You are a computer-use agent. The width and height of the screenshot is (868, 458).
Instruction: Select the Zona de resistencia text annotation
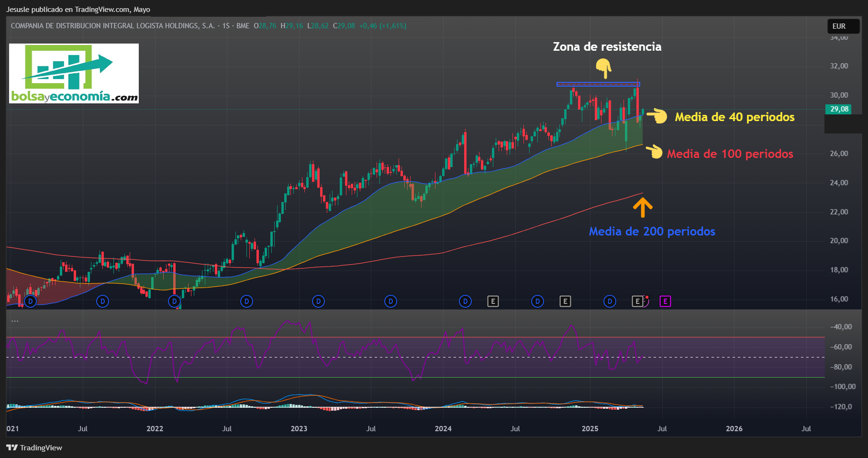607,47
